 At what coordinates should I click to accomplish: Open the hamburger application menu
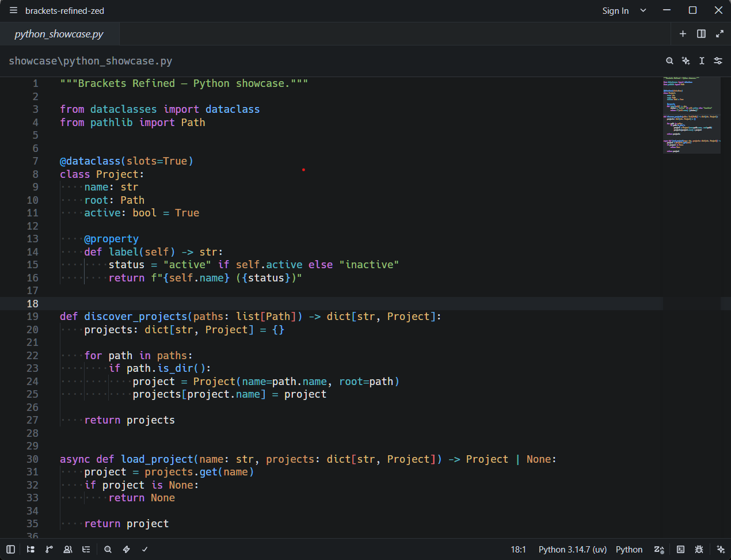[13, 10]
